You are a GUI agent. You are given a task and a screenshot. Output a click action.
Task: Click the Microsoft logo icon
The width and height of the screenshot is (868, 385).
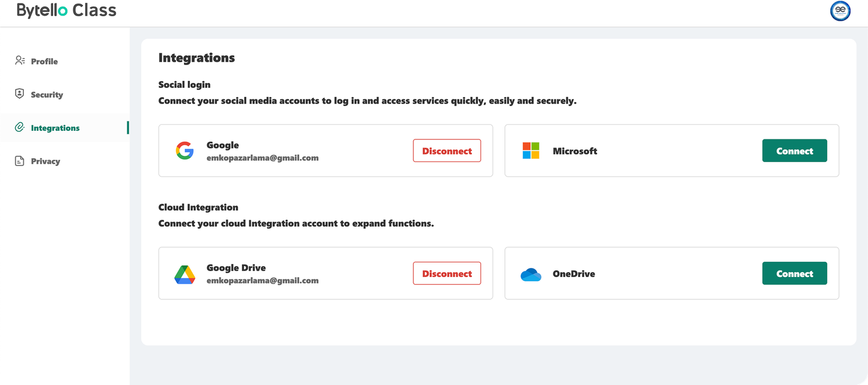pyautogui.click(x=531, y=151)
